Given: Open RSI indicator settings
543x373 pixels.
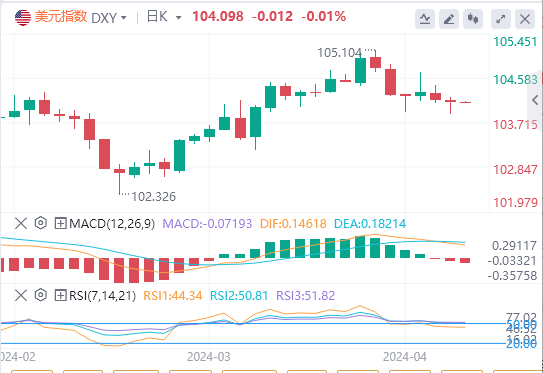Looking at the screenshot, I should pyautogui.click(x=41, y=295).
